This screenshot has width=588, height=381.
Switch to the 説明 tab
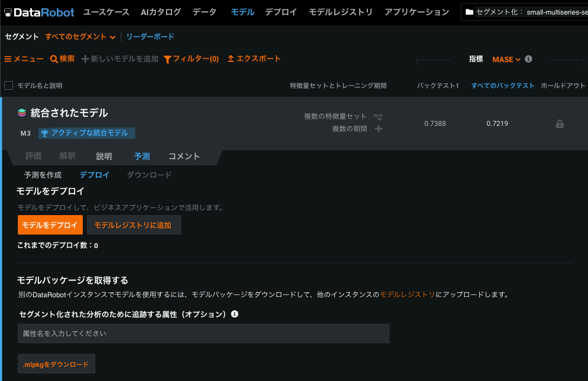[x=104, y=157]
